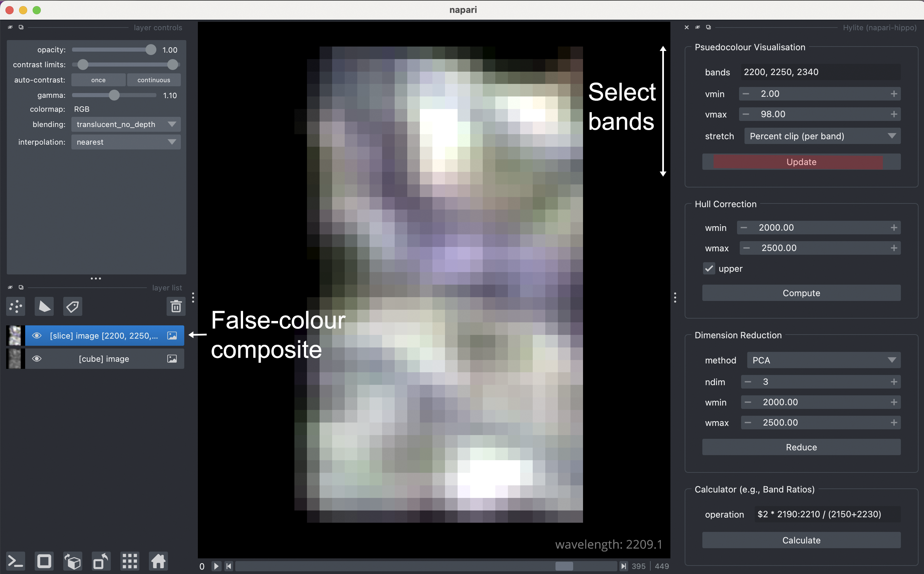Uncheck the upper checkbox
The width and height of the screenshot is (924, 574).
click(708, 268)
